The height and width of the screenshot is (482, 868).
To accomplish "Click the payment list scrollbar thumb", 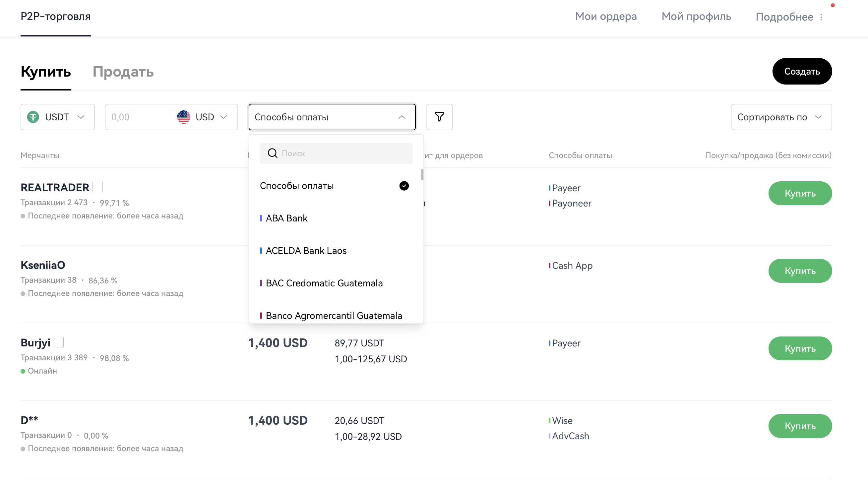I will [x=422, y=174].
